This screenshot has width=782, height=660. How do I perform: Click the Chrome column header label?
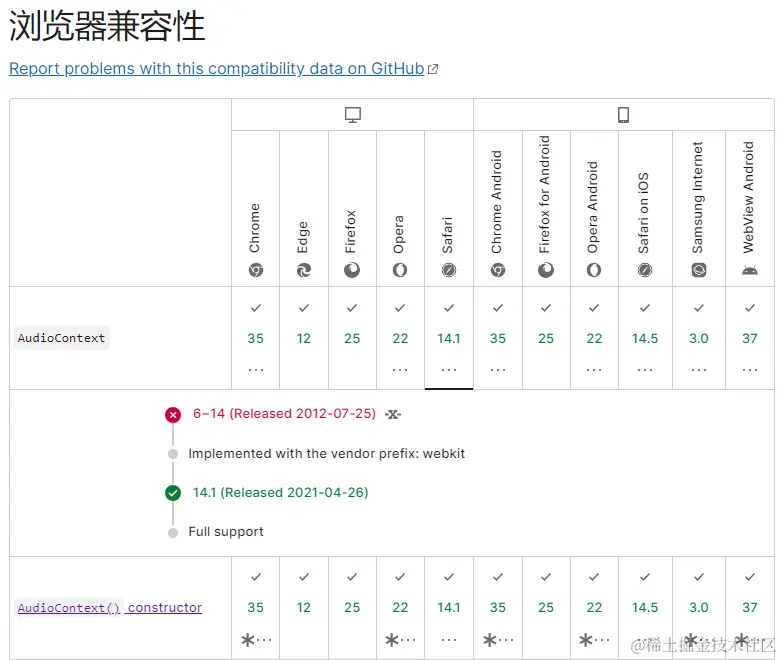[255, 228]
